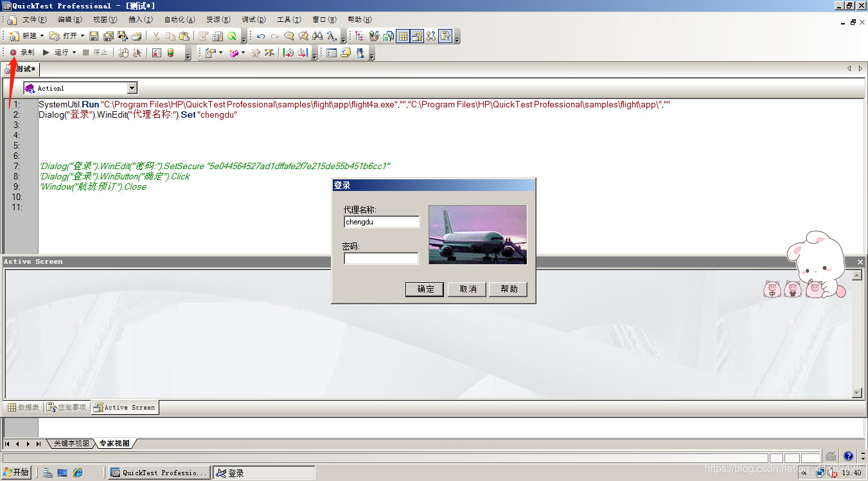Expand the edit toolbar overflow chevron
Image resolution: width=868 pixels, height=481 pixels.
tap(343, 39)
